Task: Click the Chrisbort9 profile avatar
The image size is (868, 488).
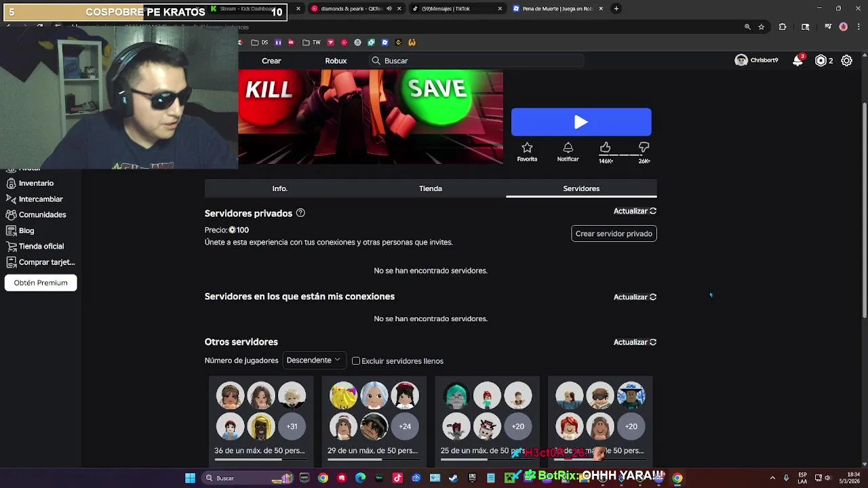Action: [741, 60]
